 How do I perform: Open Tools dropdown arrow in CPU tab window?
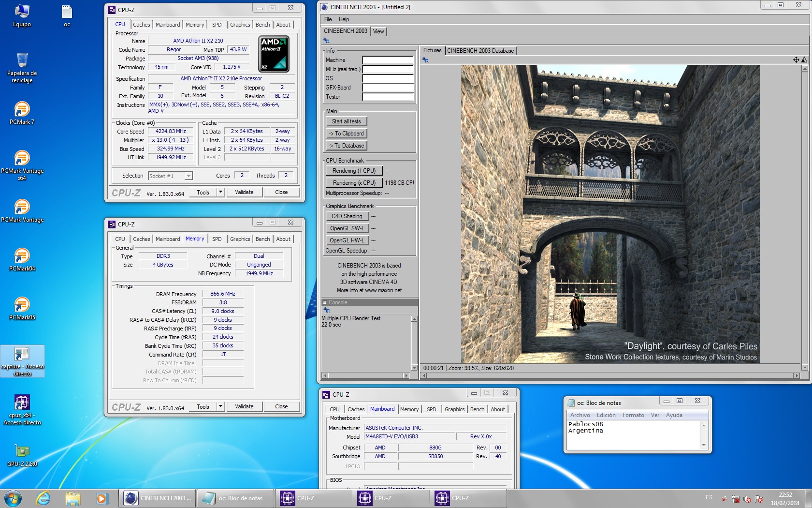220,192
